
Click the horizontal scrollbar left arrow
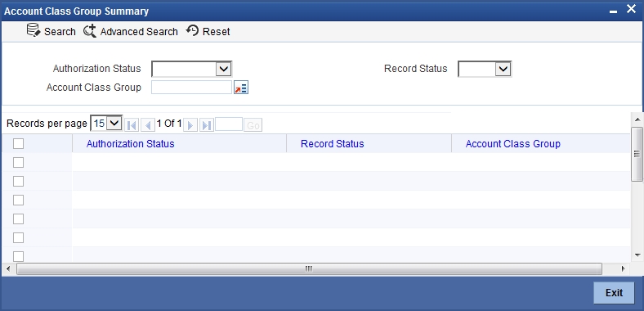[8, 268]
